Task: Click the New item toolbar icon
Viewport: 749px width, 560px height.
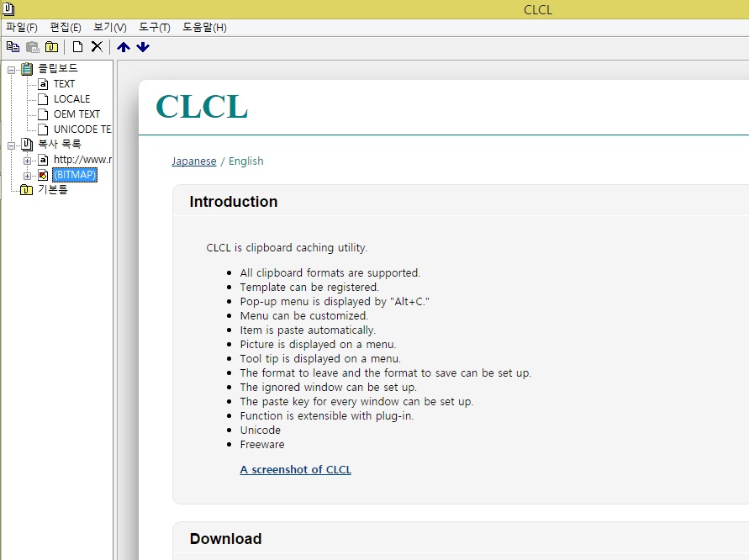Action: point(77,47)
